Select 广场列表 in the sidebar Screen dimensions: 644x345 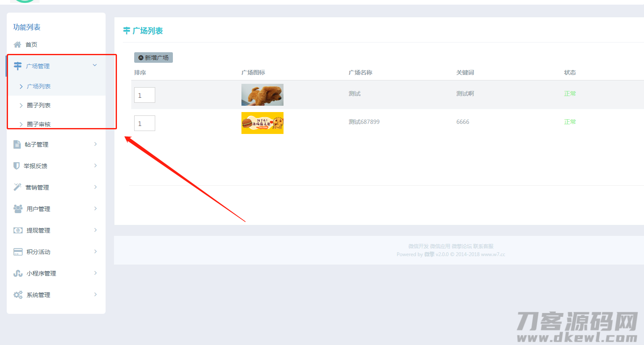coord(39,86)
